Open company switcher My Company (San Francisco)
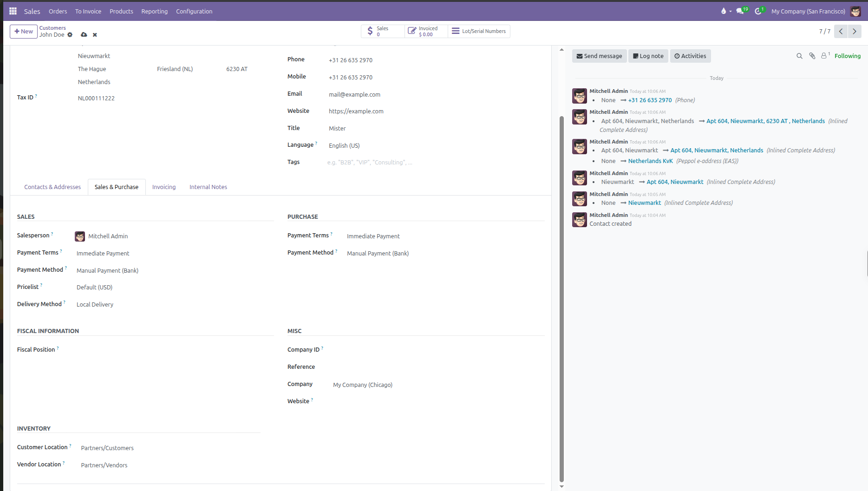The width and height of the screenshot is (868, 491). coord(808,11)
